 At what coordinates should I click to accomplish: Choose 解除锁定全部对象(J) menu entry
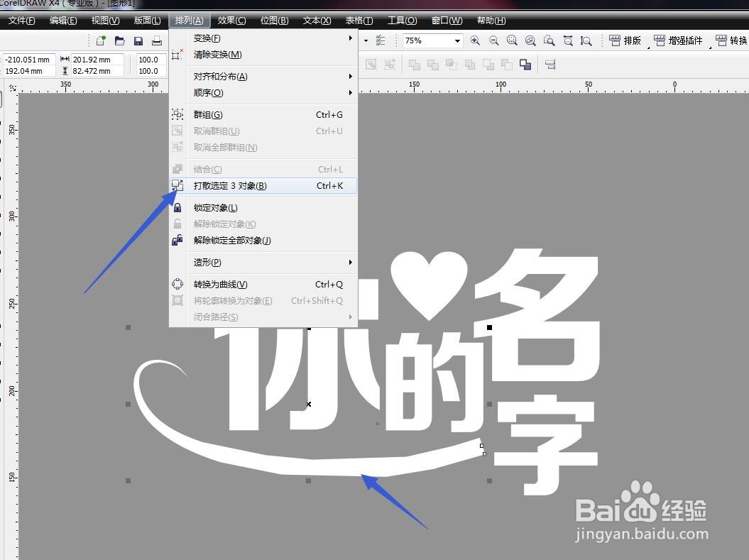pos(263,240)
